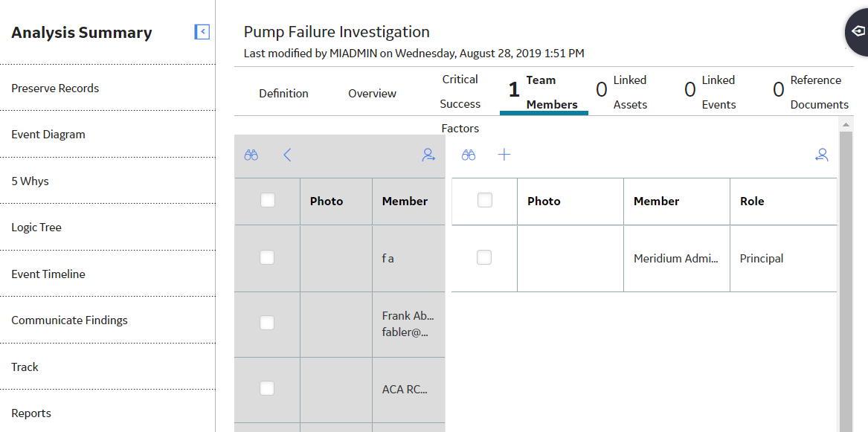Search users with left binoculars icon
The image size is (868, 432).
(x=251, y=155)
